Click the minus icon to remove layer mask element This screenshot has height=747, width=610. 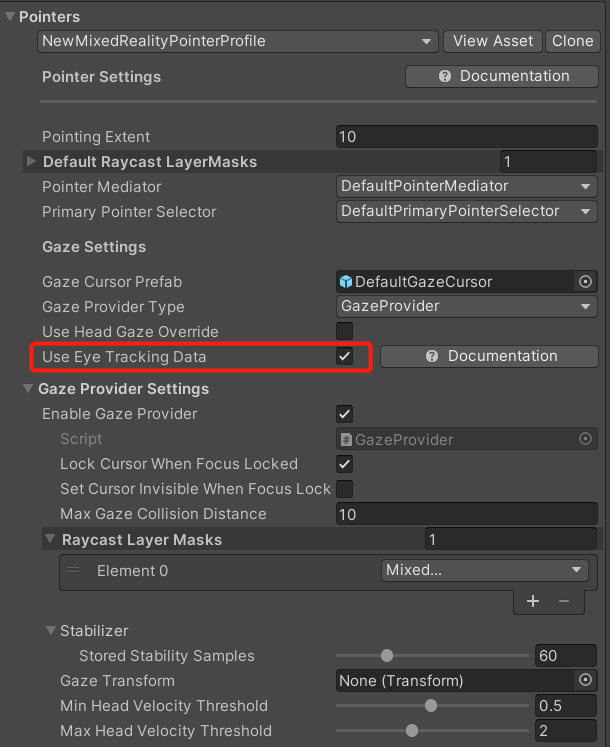[x=563, y=601]
